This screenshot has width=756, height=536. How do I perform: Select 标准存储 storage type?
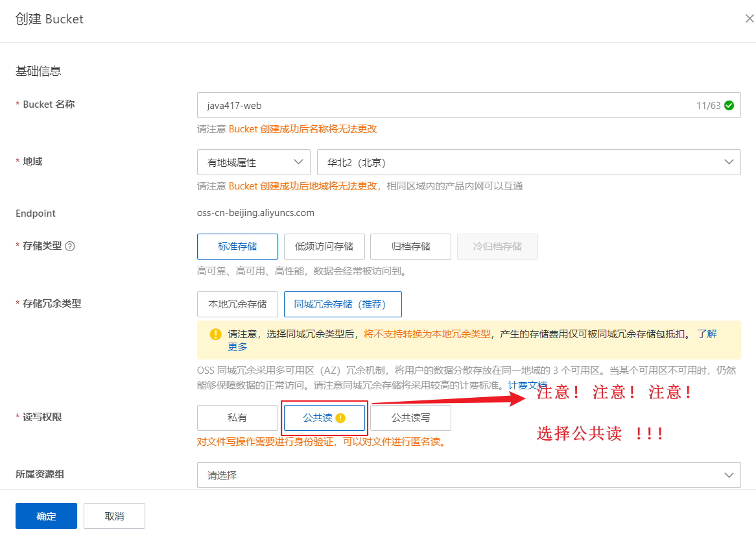(237, 247)
